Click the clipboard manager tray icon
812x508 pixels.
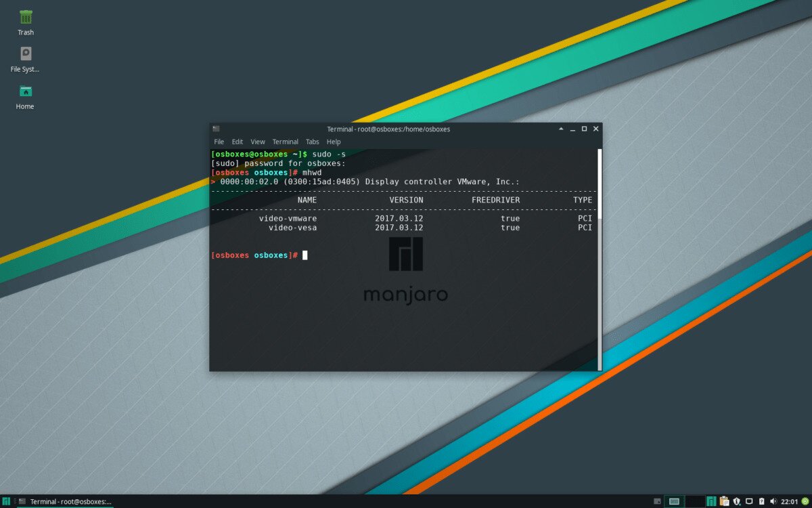[724, 501]
